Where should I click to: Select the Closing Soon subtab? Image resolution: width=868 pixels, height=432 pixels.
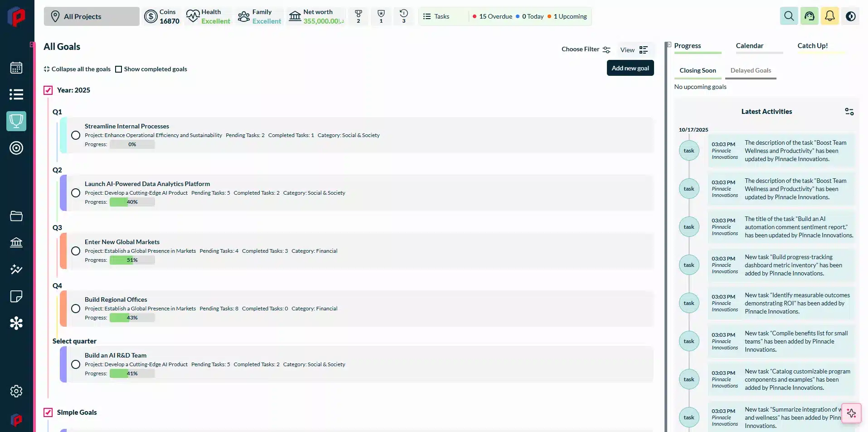698,71
